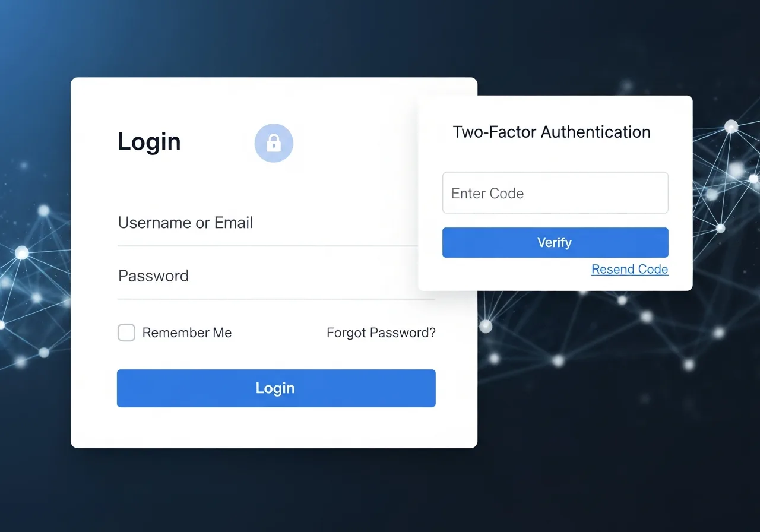Viewport: 760px width, 532px height.
Task: Click the Two-Factor Authentication heading
Action: click(552, 132)
